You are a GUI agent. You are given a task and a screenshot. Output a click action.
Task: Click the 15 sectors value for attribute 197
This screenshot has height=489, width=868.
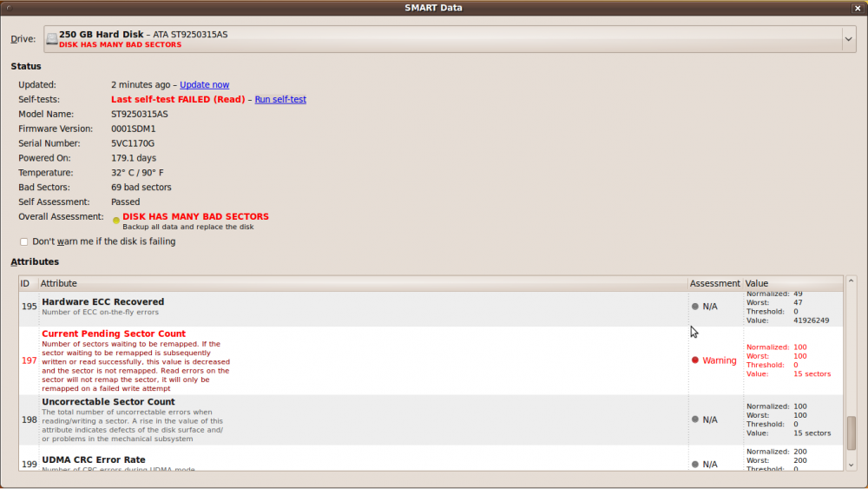812,373
